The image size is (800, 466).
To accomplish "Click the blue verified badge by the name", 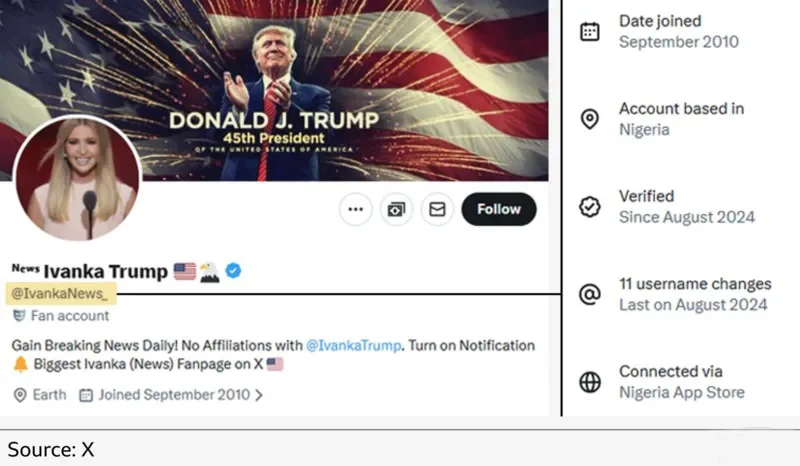I will [233, 270].
